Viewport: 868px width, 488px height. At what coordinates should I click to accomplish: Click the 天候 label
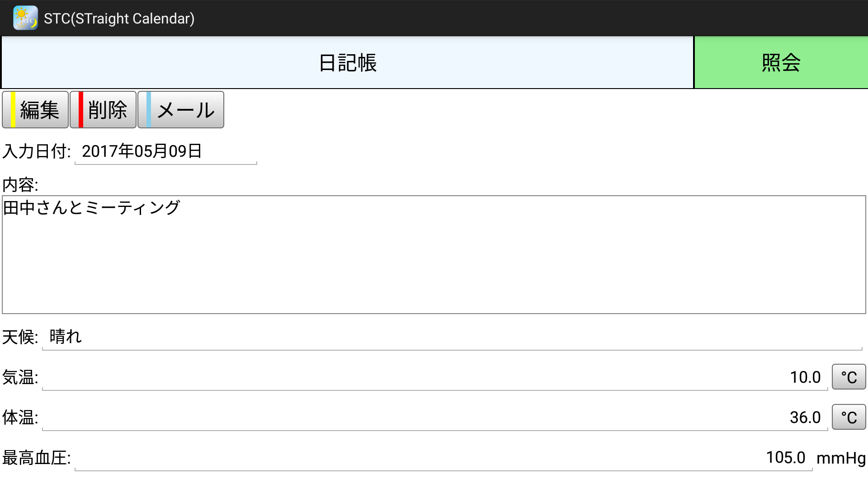(20, 338)
